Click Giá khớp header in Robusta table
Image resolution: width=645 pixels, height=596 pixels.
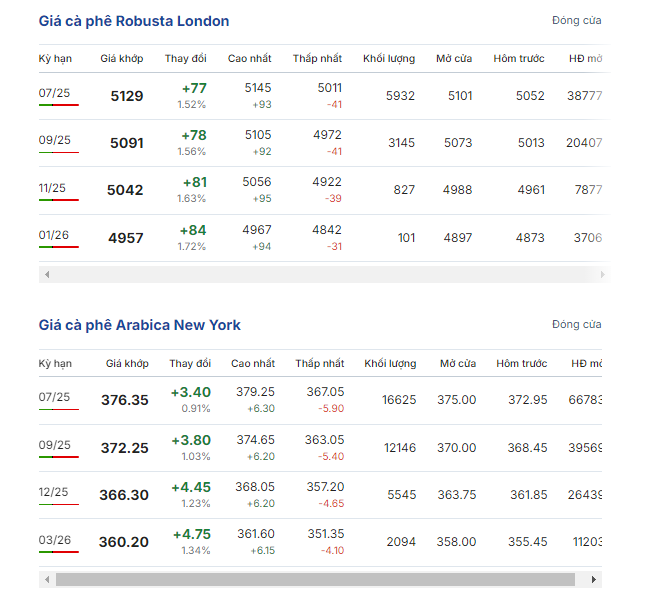click(122, 58)
